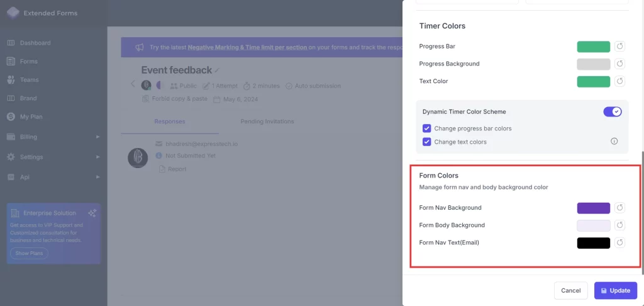Reset the Progress Background color
Viewport: 644px width, 306px height.
pos(619,64)
